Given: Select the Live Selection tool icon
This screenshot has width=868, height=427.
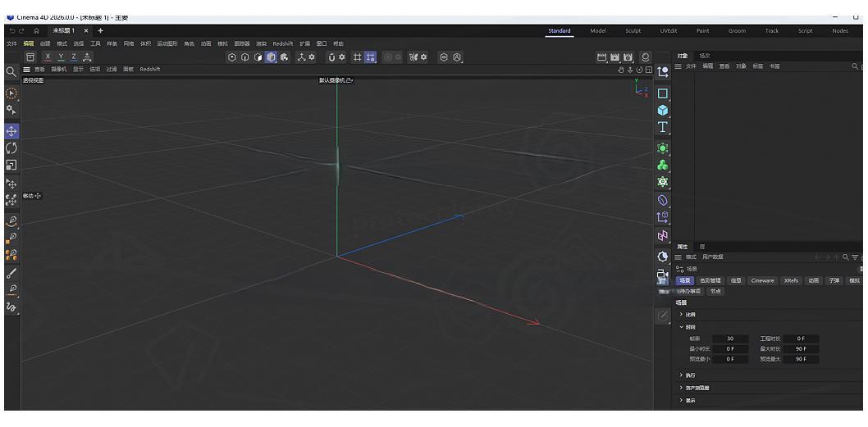Looking at the screenshot, I should pyautogui.click(x=11, y=93).
